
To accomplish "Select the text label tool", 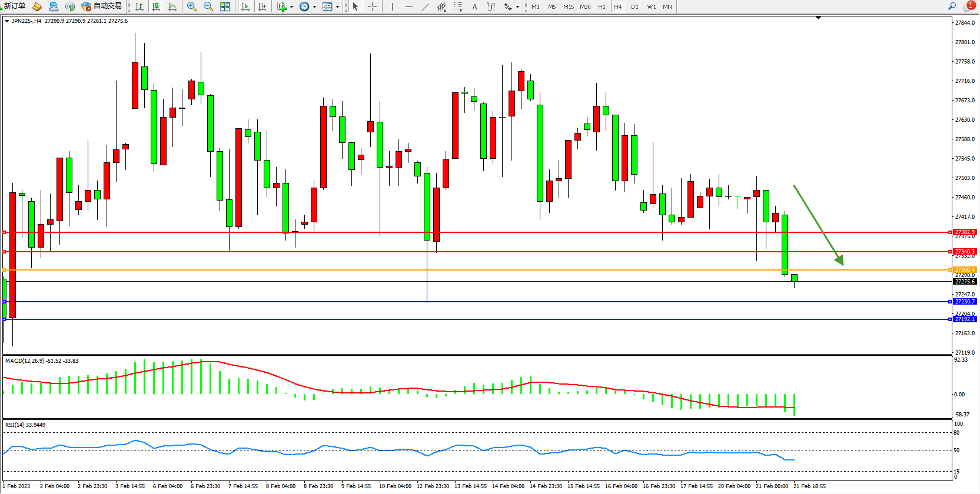I will click(474, 6).
